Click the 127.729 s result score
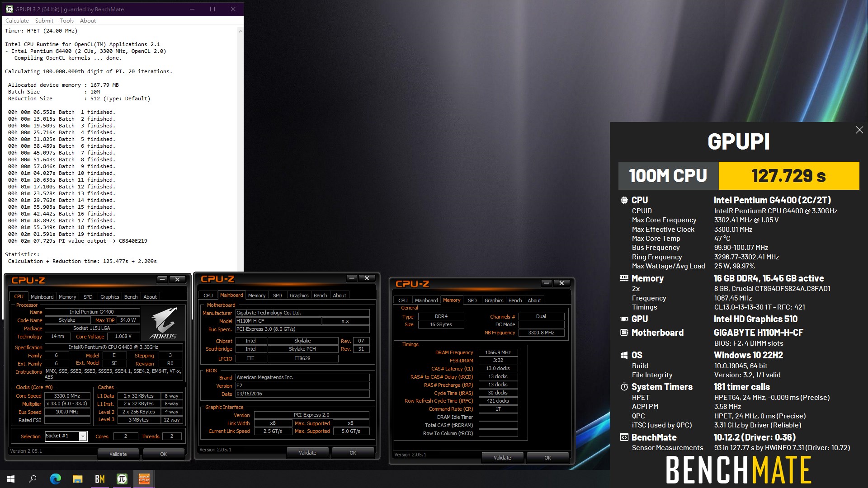Image resolution: width=868 pixels, height=488 pixels. pos(789,176)
